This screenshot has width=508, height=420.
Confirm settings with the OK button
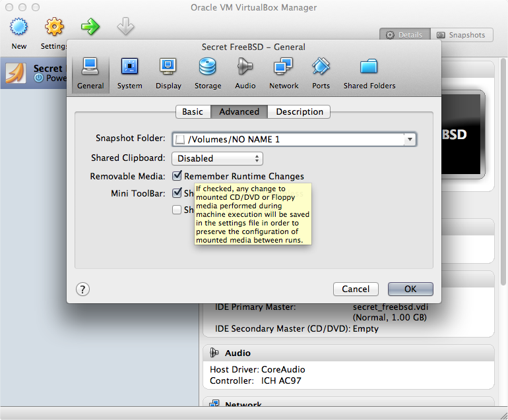click(410, 289)
